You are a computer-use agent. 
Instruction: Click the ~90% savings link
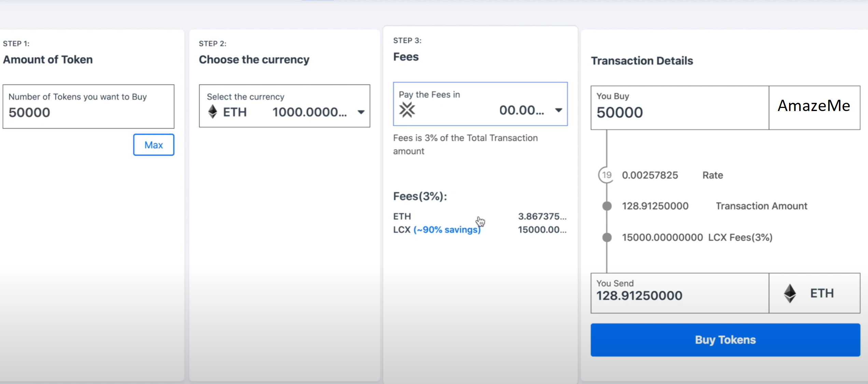(447, 230)
